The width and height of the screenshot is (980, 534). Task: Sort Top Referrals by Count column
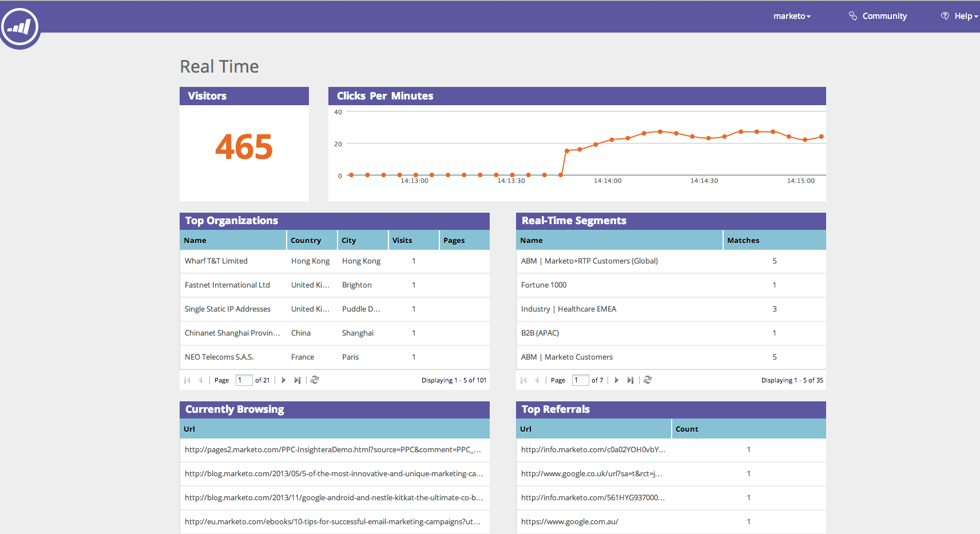[x=749, y=429]
